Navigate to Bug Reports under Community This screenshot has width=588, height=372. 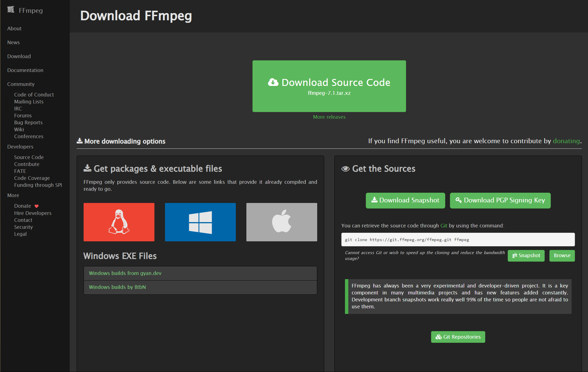pos(28,122)
